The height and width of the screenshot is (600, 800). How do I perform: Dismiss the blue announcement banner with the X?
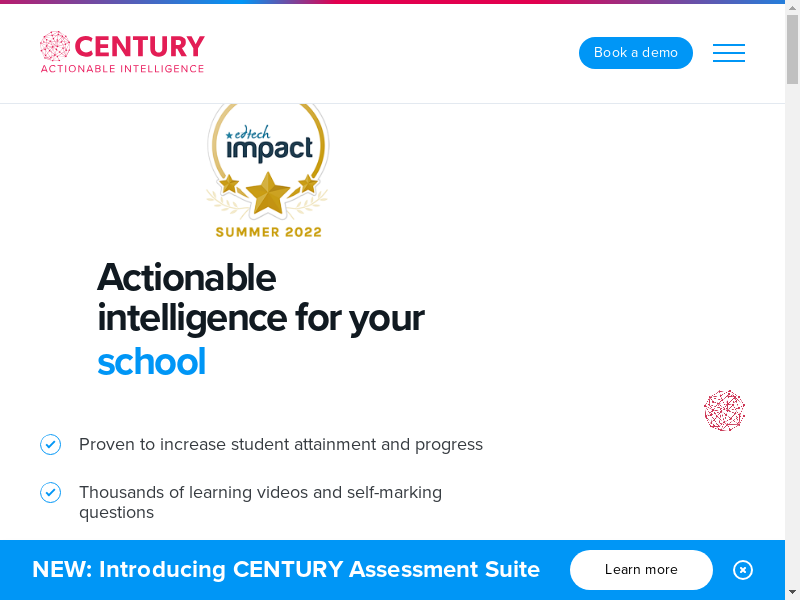tap(743, 570)
